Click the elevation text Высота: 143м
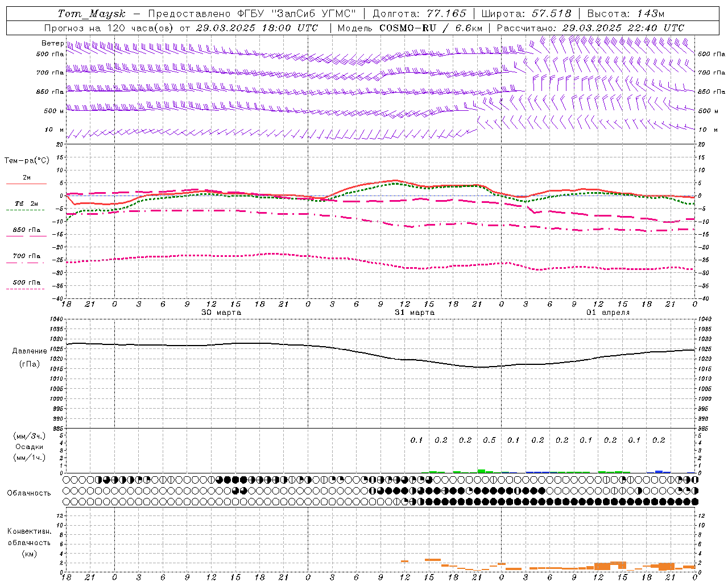 pyautogui.click(x=626, y=14)
